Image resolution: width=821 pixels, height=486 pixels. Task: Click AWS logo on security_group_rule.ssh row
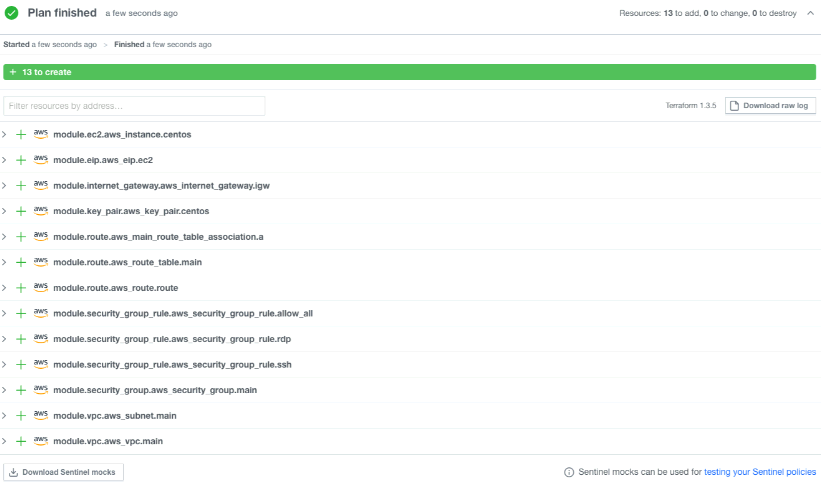pos(41,364)
